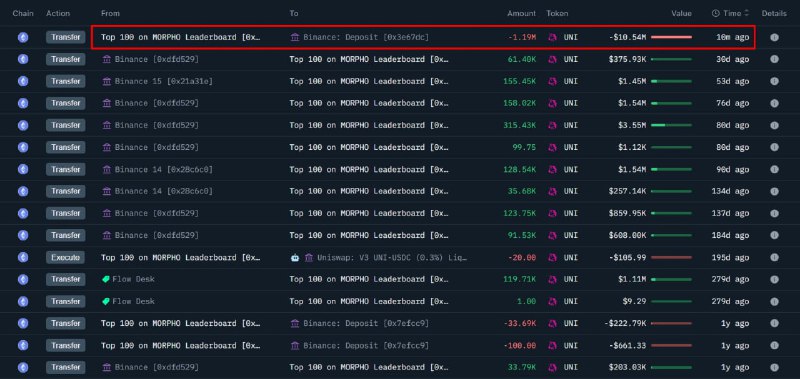Click clock icon in Time column header
The width and height of the screenshot is (800, 379).
715,13
